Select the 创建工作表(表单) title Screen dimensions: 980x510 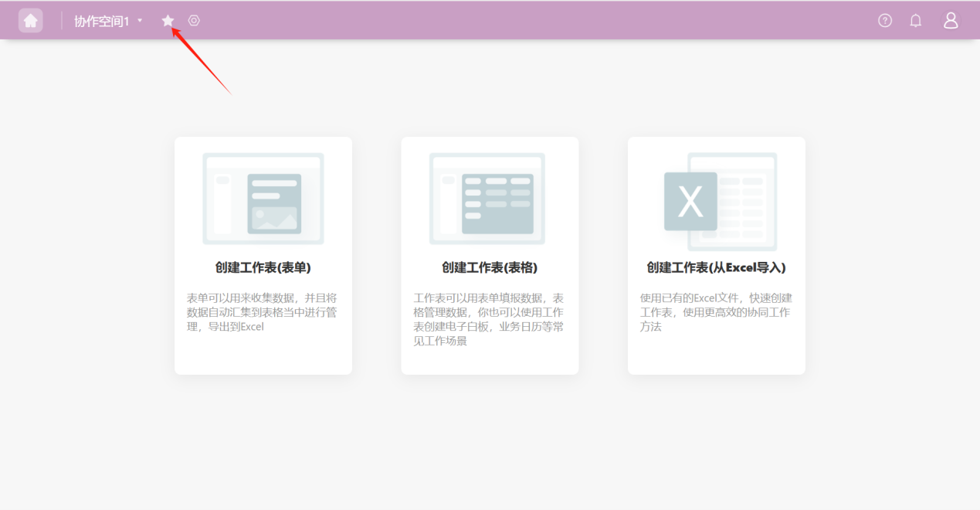click(263, 267)
